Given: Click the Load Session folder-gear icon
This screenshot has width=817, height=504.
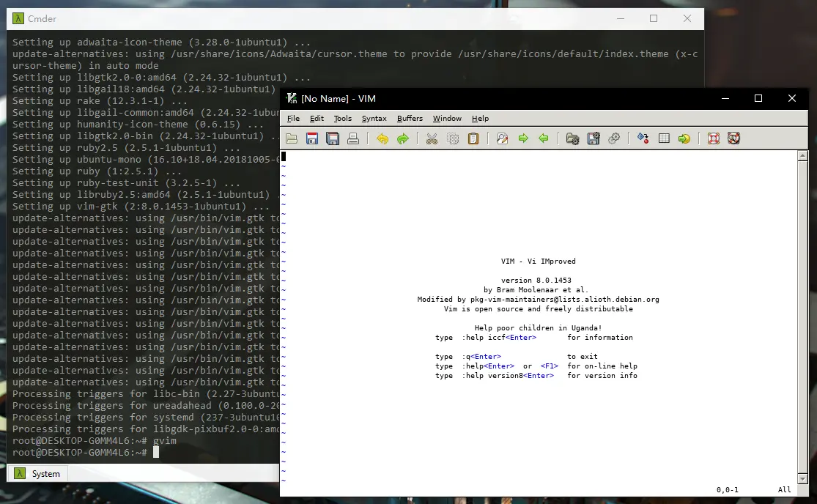Looking at the screenshot, I should point(572,138).
